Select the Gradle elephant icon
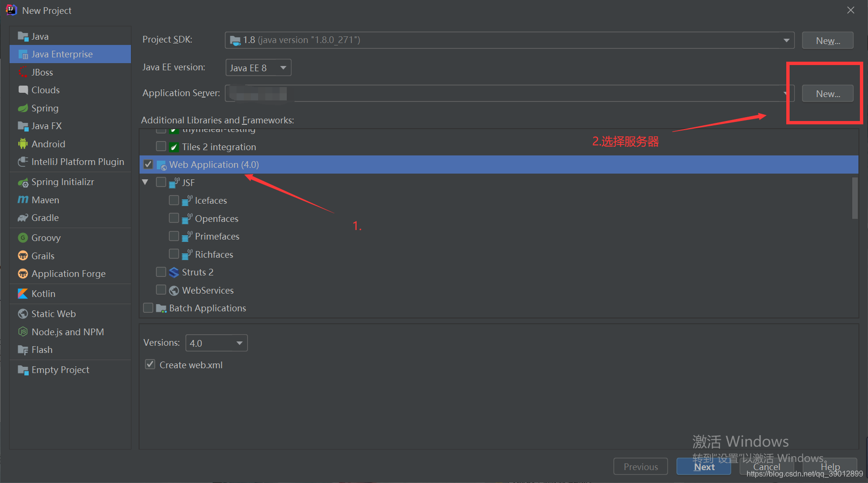The image size is (868, 483). [x=23, y=218]
